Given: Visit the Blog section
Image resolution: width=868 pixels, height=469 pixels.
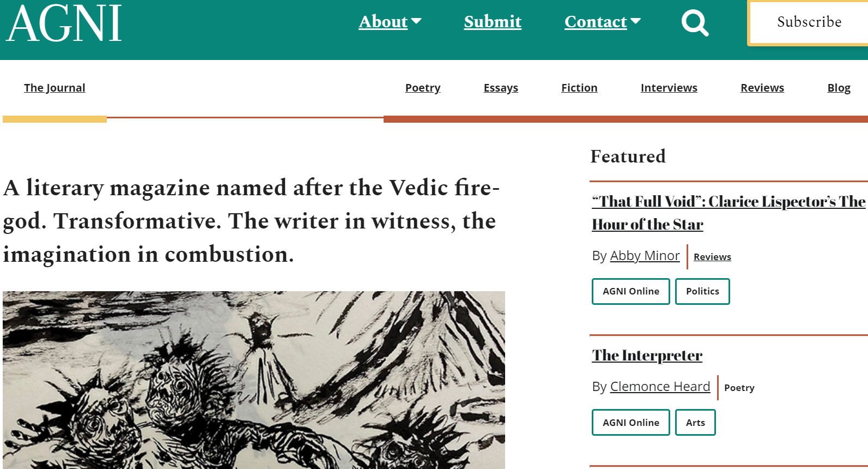Looking at the screenshot, I should (x=839, y=88).
